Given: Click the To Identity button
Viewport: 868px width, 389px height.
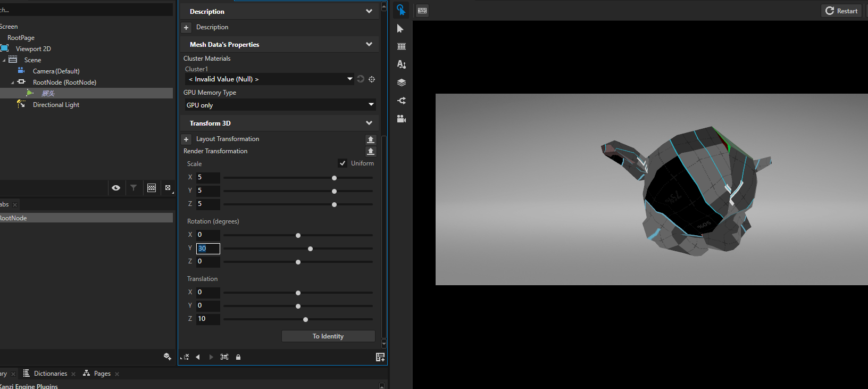Looking at the screenshot, I should [328, 336].
